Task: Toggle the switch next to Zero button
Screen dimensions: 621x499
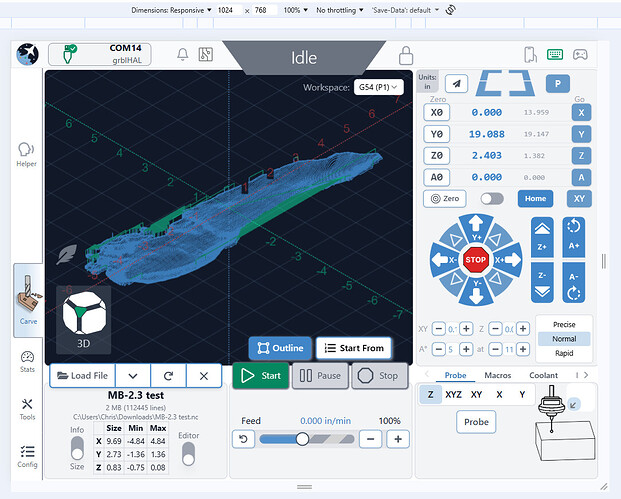Action: (492, 199)
